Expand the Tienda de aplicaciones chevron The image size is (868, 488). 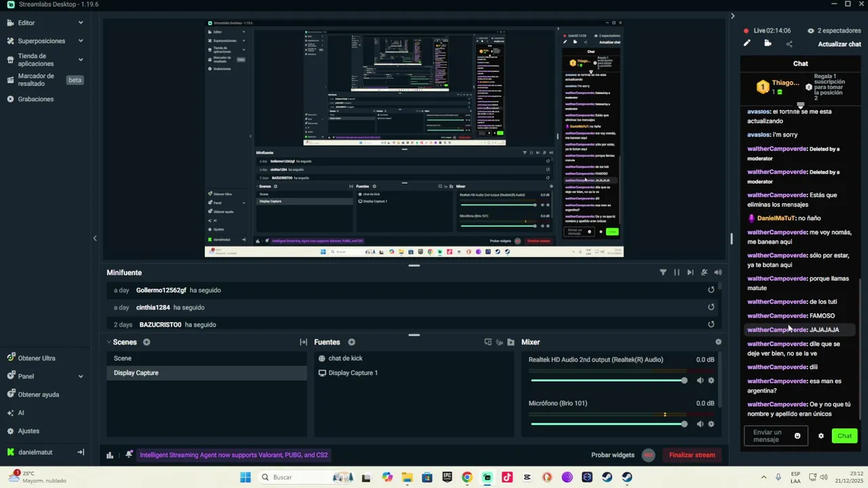point(81,60)
